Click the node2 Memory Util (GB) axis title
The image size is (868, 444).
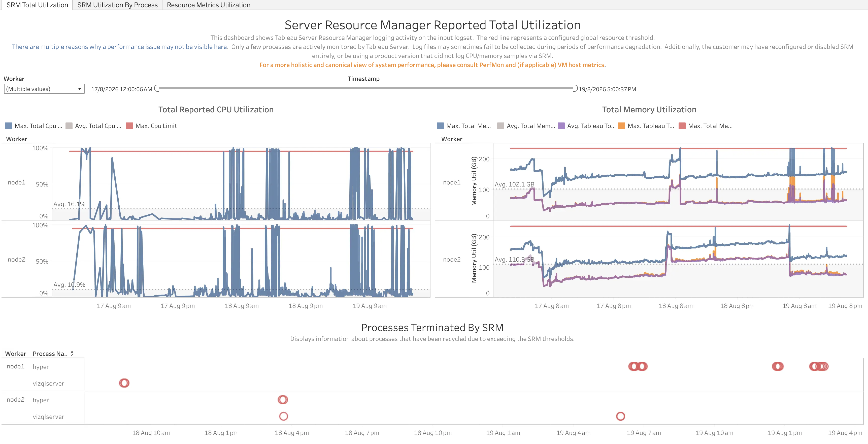pos(474,259)
